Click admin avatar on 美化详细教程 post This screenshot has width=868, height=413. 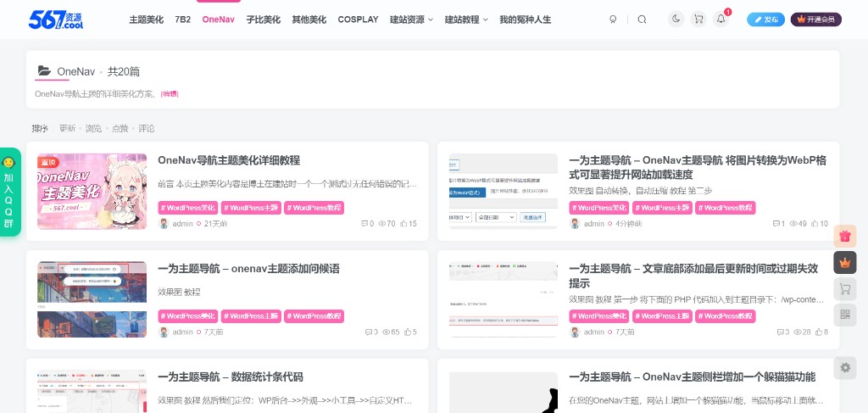pos(164,224)
